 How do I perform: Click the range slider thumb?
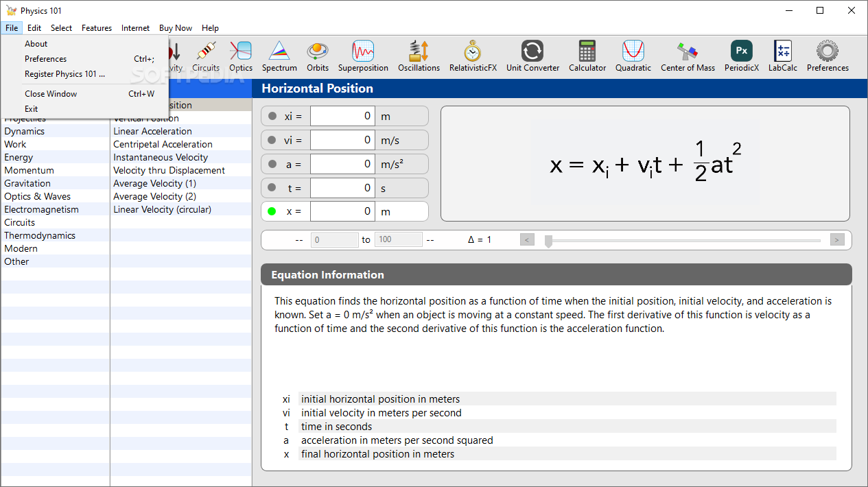click(548, 241)
